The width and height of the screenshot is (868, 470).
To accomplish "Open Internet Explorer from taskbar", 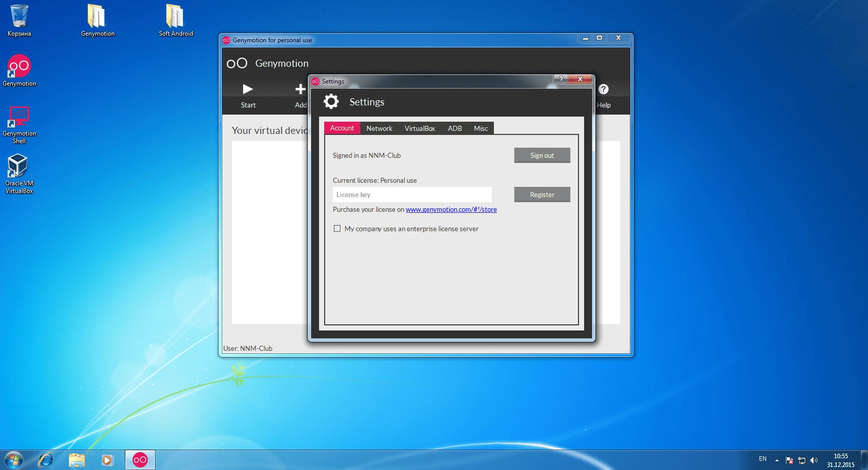I will [46, 460].
